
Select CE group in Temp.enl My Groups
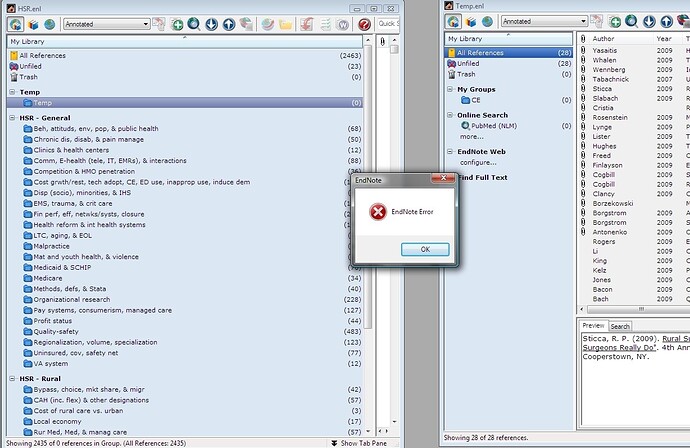tap(509, 100)
